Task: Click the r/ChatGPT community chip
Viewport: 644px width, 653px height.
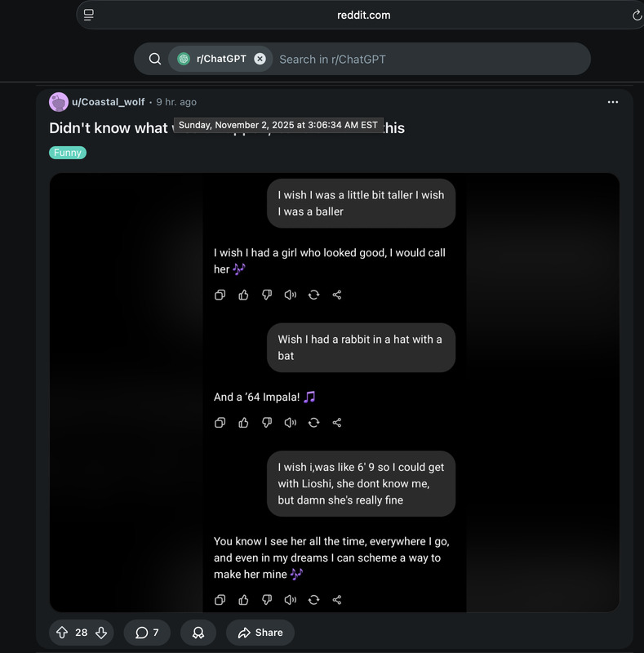Action: point(212,59)
